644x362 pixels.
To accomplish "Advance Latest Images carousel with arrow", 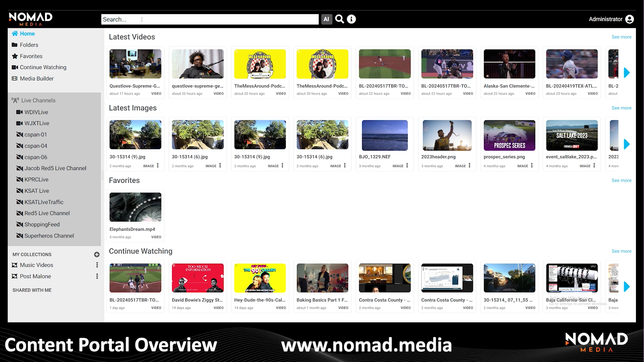I will click(627, 144).
